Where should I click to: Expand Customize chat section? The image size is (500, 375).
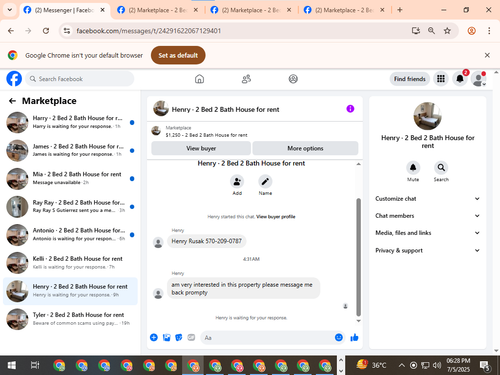pos(428,199)
